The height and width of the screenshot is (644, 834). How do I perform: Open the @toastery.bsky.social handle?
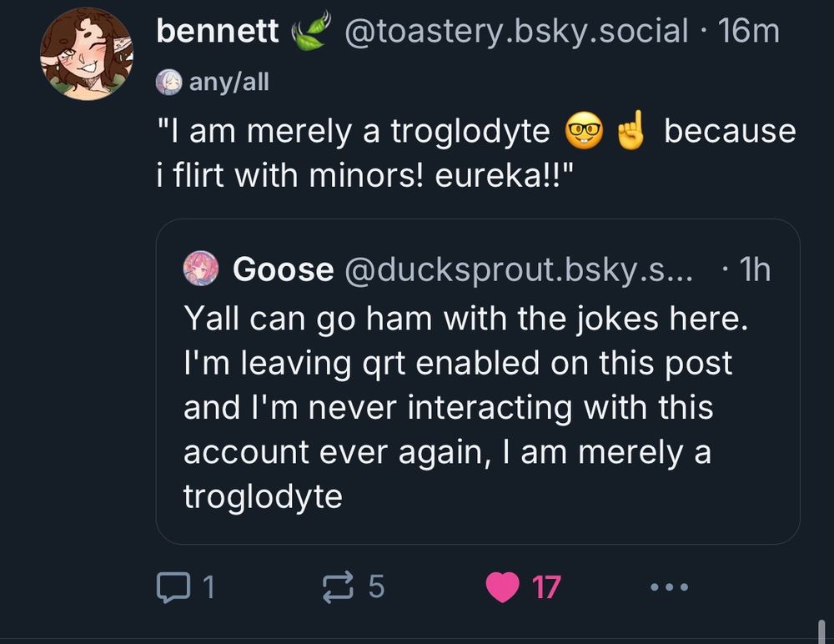516,32
